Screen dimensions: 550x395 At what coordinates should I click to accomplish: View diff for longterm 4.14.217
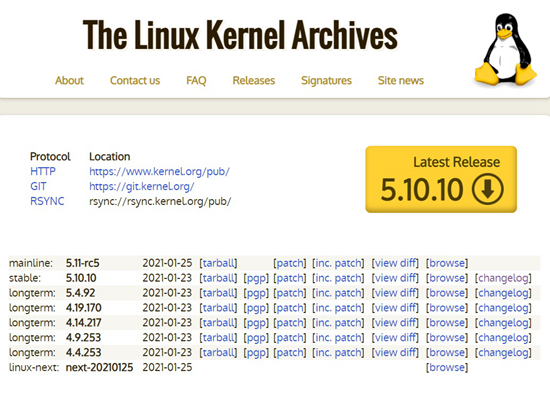point(395,323)
